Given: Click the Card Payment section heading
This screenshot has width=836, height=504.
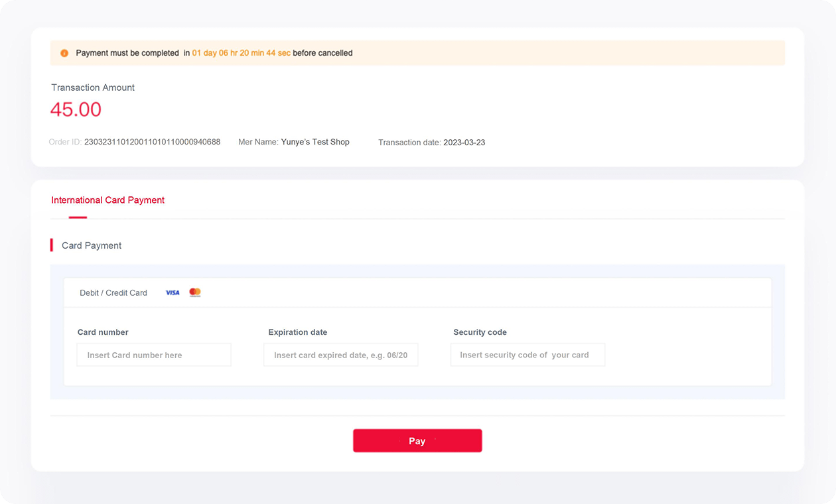Looking at the screenshot, I should (92, 245).
